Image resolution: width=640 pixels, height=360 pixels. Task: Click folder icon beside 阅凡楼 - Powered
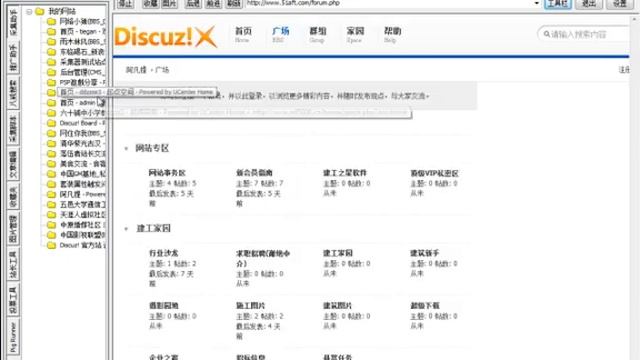point(51,194)
